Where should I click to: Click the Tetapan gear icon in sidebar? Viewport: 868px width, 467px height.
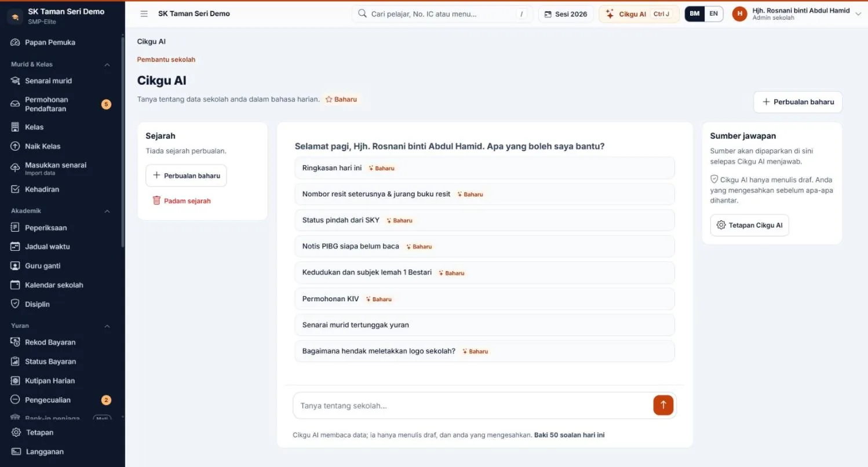[16, 432]
